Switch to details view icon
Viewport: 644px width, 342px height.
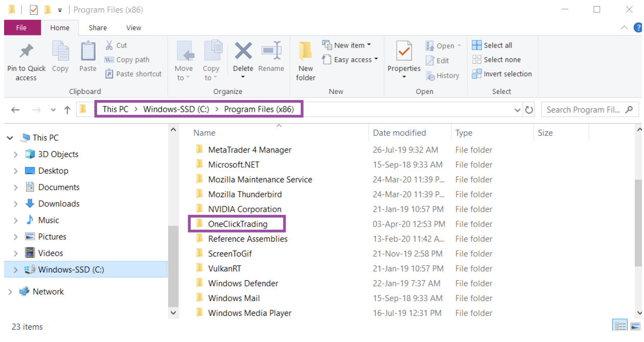(x=620, y=326)
